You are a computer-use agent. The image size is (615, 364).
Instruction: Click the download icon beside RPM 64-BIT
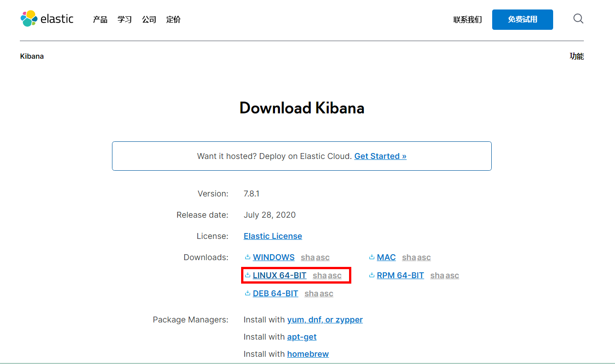coord(372,275)
